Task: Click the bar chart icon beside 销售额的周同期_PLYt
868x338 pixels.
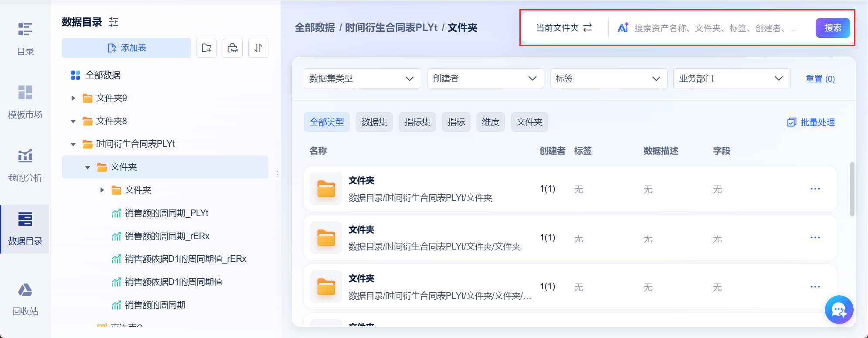Action: [116, 213]
